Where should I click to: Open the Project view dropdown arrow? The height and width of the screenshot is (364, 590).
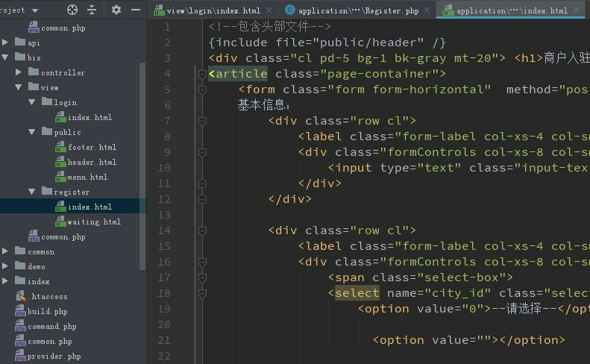point(35,10)
